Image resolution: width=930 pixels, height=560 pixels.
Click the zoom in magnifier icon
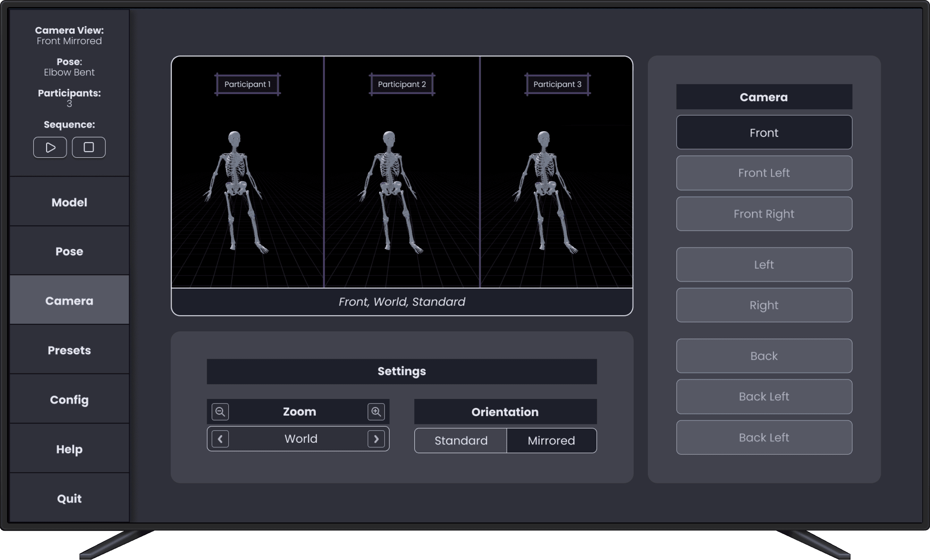(x=376, y=411)
